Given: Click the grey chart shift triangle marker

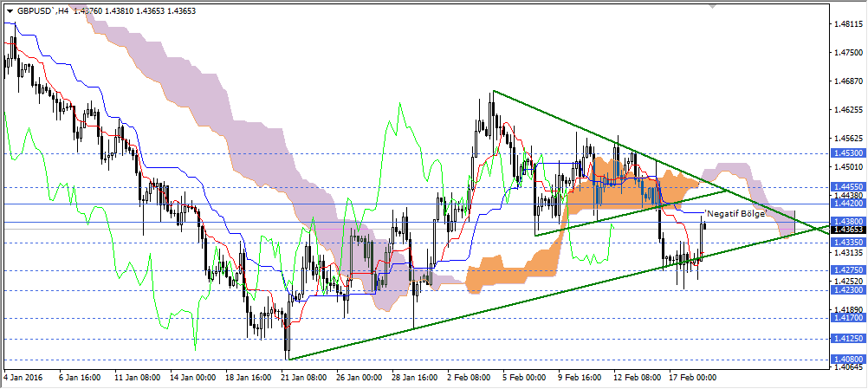Looking at the screenshot, I should tap(711, 6).
